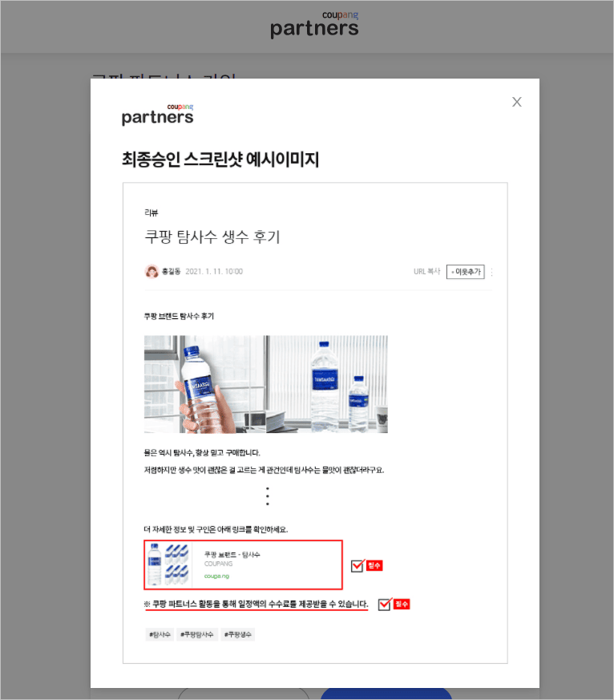The image size is (614, 700).
Task: Click the text 쿠팡 브랜드 탐사수 후기
Action: [x=179, y=316]
